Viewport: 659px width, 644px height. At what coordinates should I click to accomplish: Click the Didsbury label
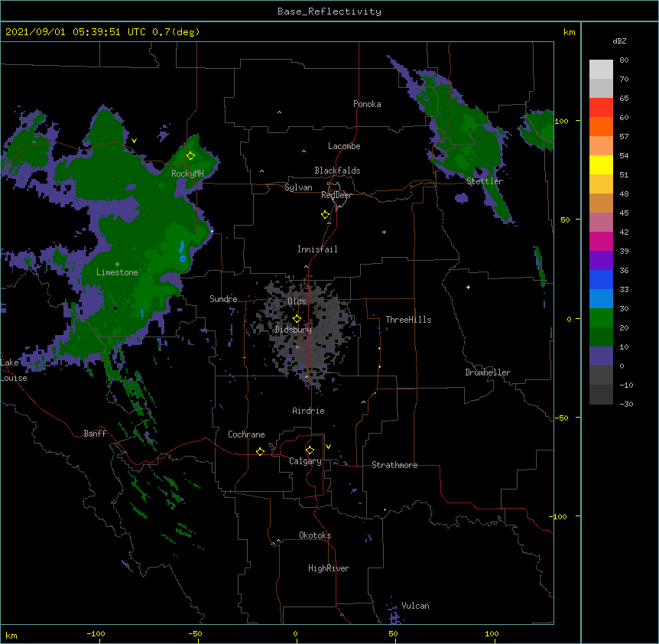(294, 330)
